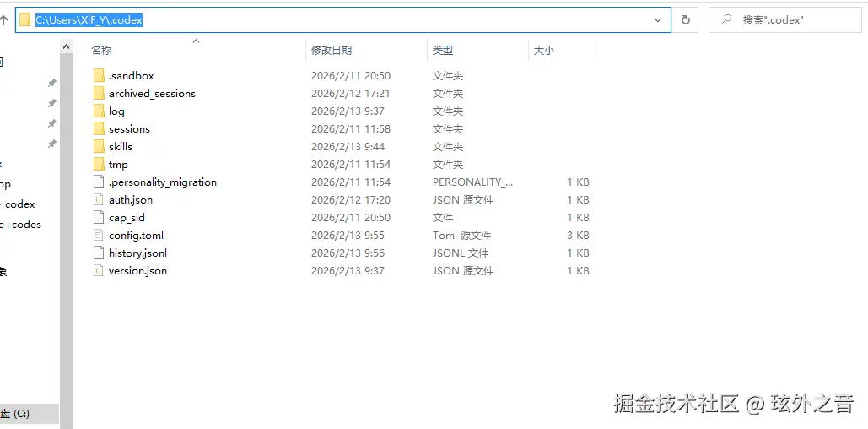The image size is (868, 429).
Task: Sort by the 大小 column header
Action: pyautogui.click(x=543, y=51)
